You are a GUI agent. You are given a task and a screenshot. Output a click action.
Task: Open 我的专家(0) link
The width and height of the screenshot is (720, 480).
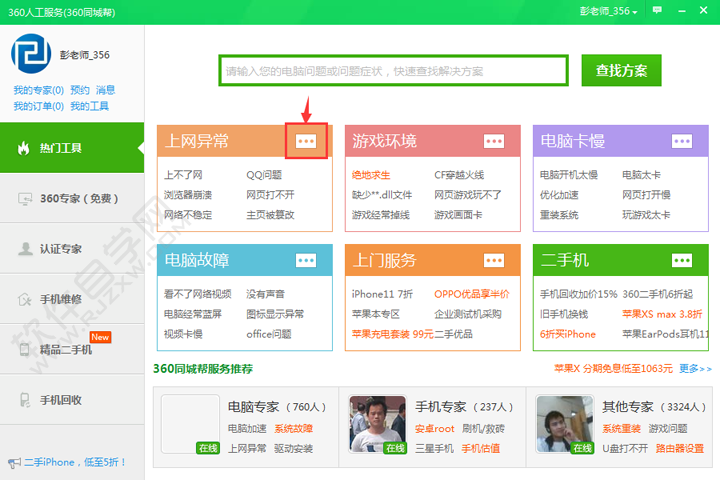tap(39, 90)
